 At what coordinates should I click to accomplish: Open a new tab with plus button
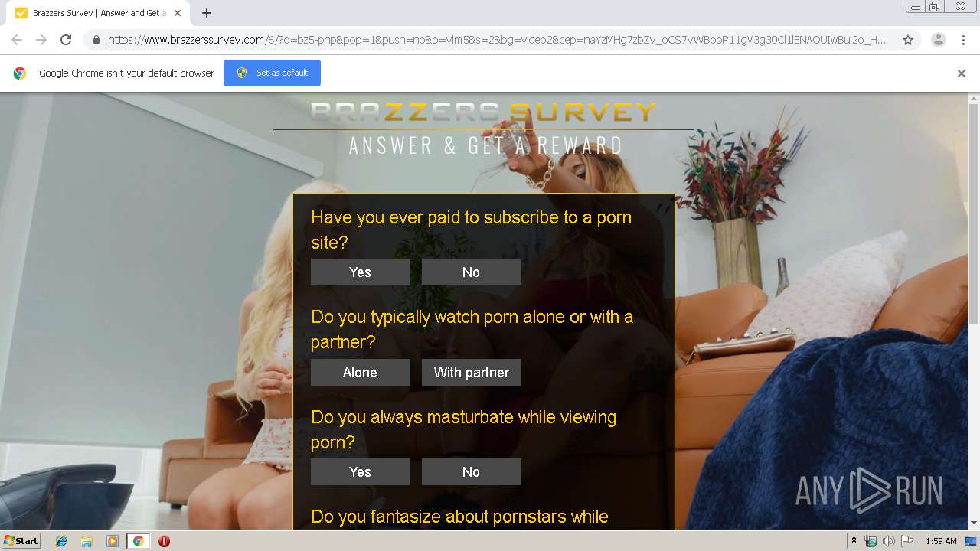tap(207, 13)
